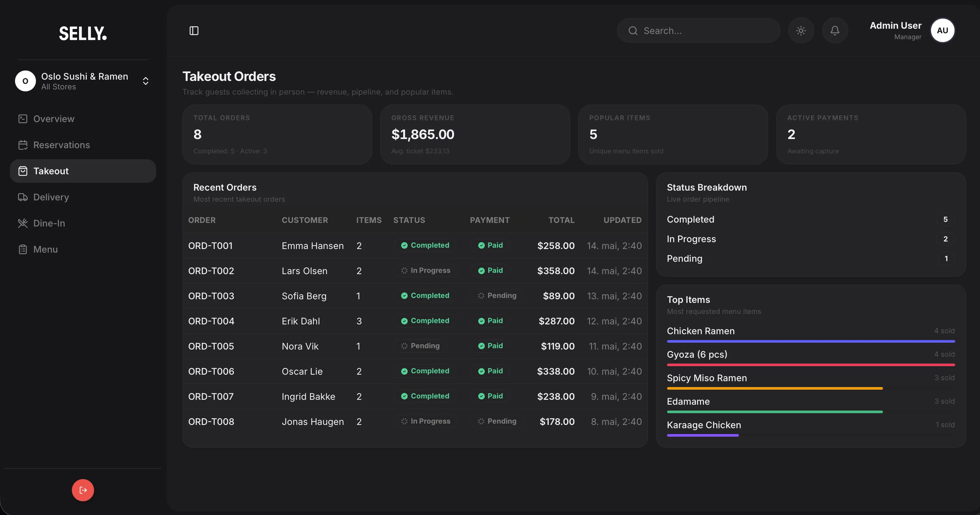Click order ID ORD-T006
Viewport: 980px width, 515px height.
(x=211, y=371)
